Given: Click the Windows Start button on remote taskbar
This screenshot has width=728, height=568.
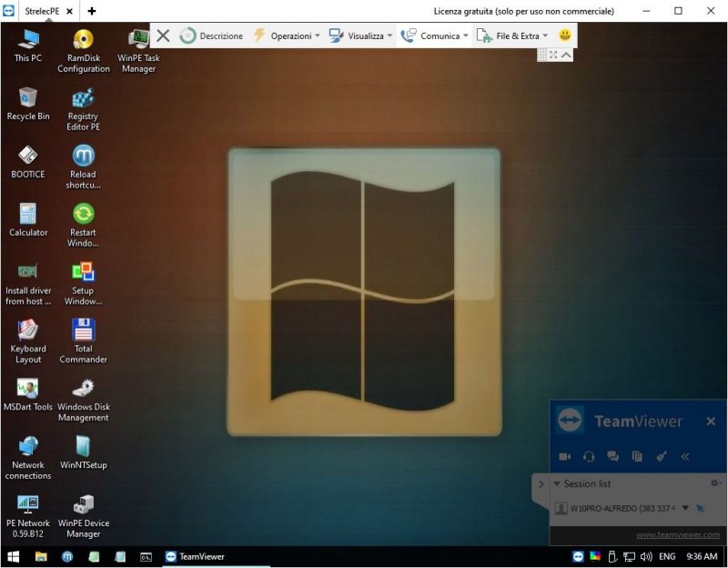Looking at the screenshot, I should 14,556.
